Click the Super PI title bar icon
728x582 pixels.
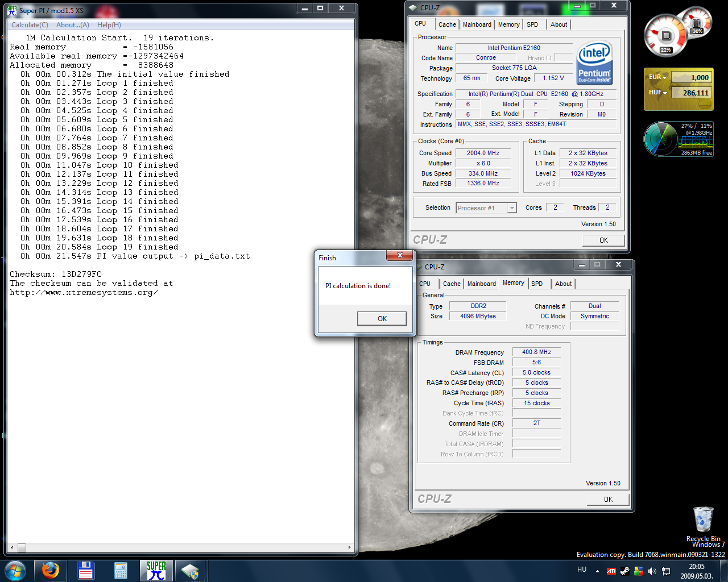pos(12,10)
